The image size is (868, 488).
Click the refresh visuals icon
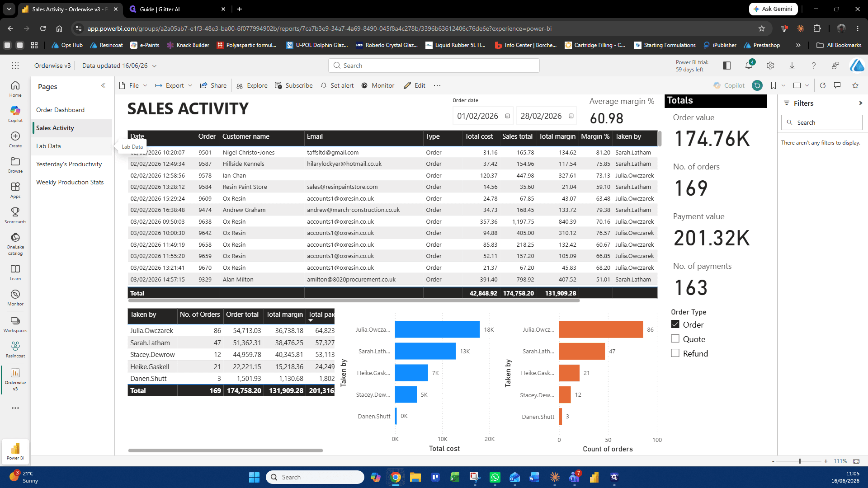point(823,85)
